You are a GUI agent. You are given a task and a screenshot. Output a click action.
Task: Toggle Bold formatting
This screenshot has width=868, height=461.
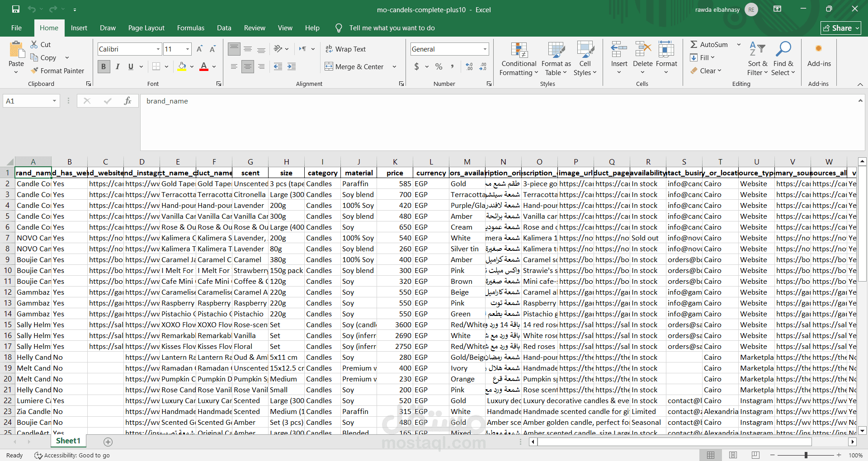coord(104,66)
